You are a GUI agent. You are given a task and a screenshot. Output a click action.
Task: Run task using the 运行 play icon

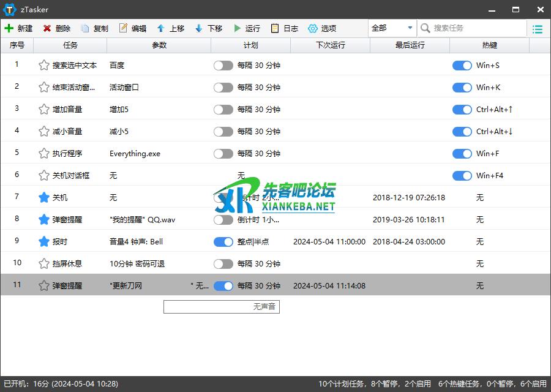click(x=237, y=28)
